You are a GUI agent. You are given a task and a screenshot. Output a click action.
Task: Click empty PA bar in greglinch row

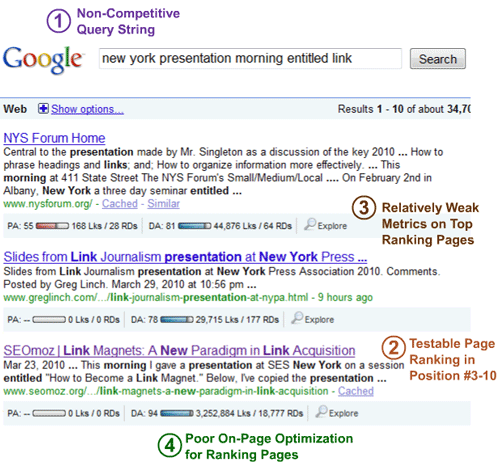coord(49,320)
